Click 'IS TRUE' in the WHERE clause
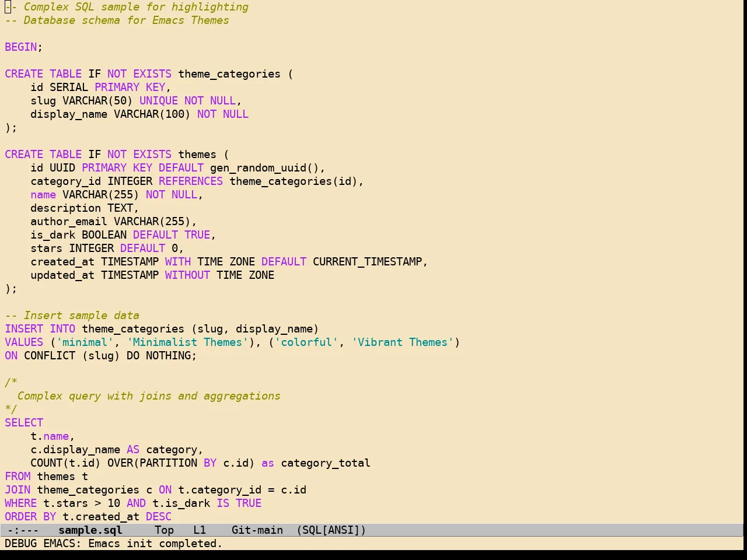Image resolution: width=747 pixels, height=560 pixels. [x=239, y=503]
